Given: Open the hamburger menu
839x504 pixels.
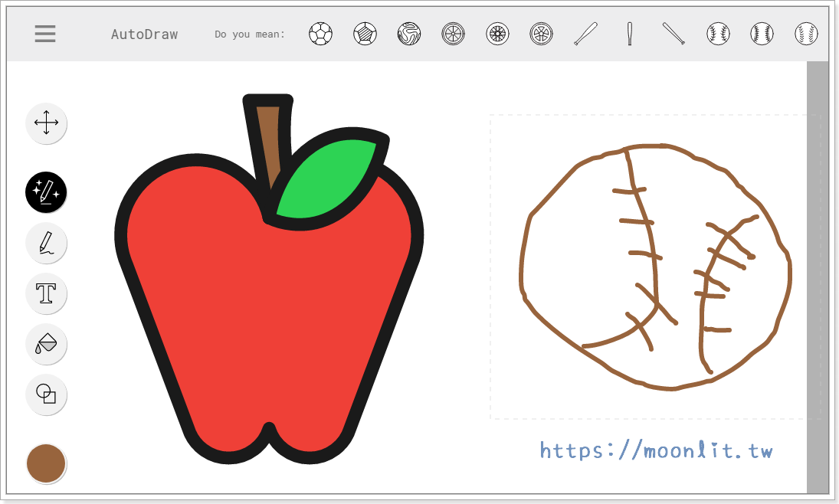Looking at the screenshot, I should tap(45, 34).
